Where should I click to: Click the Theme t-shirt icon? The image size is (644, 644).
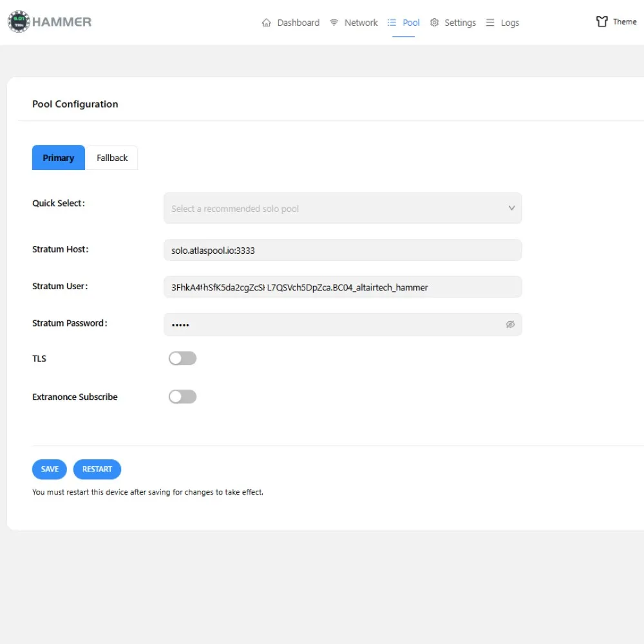tap(601, 21)
